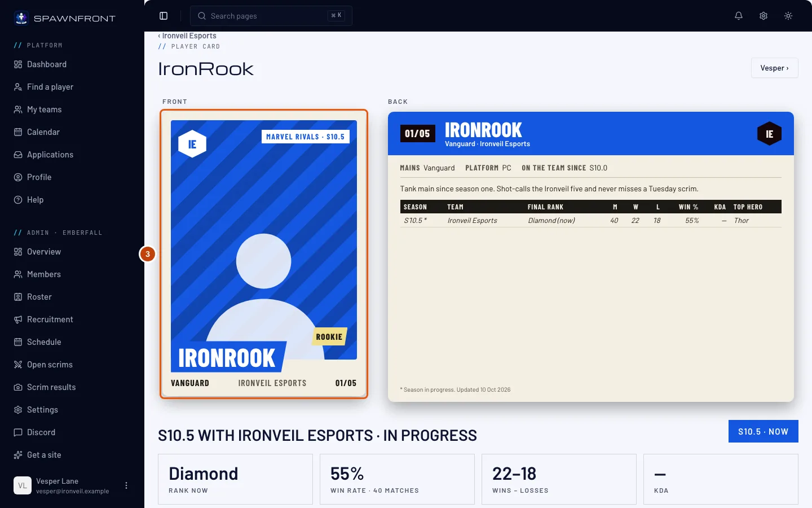Click the 01/05 badge on back card

tap(417, 133)
